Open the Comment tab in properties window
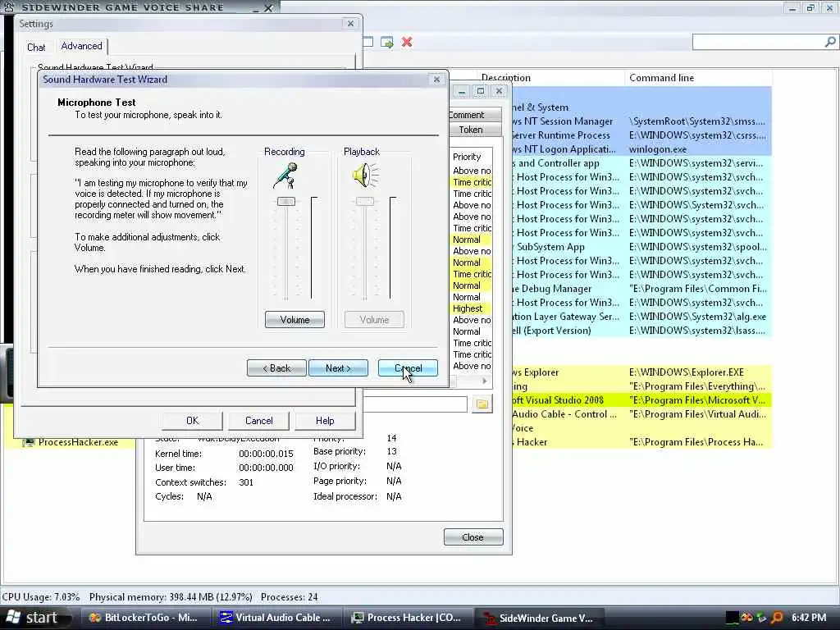840x630 pixels. [473, 115]
